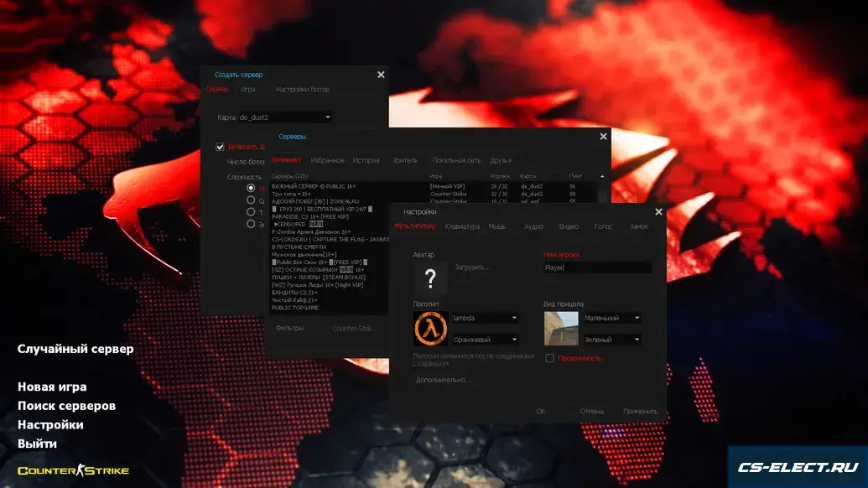Click the crosshair preview image
The width and height of the screenshot is (868, 488).
[x=561, y=328]
